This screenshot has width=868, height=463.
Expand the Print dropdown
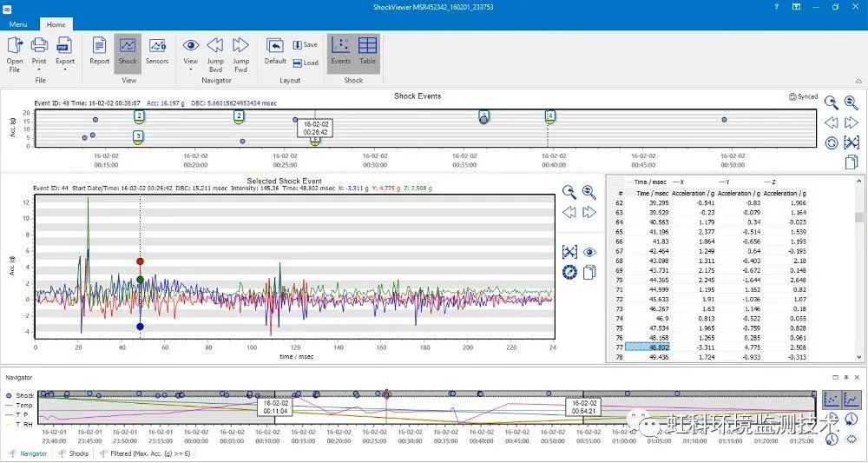(x=39, y=69)
